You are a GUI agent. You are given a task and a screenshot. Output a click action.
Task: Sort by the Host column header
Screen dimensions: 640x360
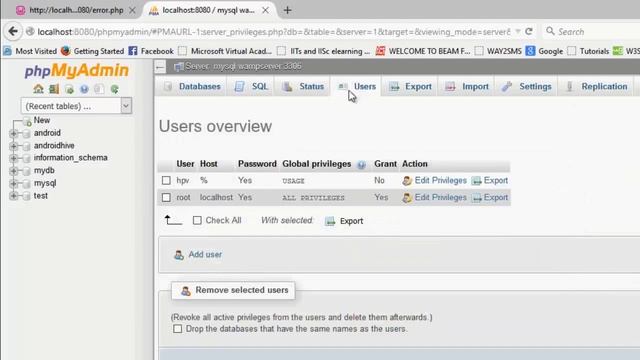(209, 164)
